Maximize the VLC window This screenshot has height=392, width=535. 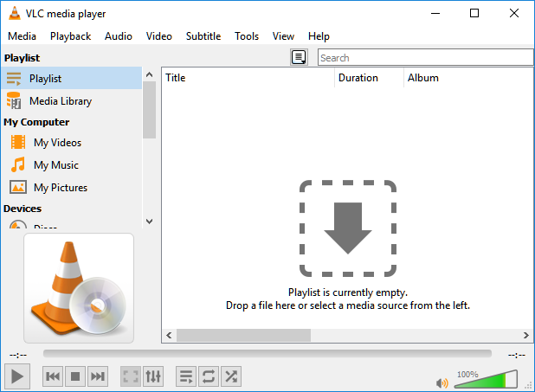474,13
